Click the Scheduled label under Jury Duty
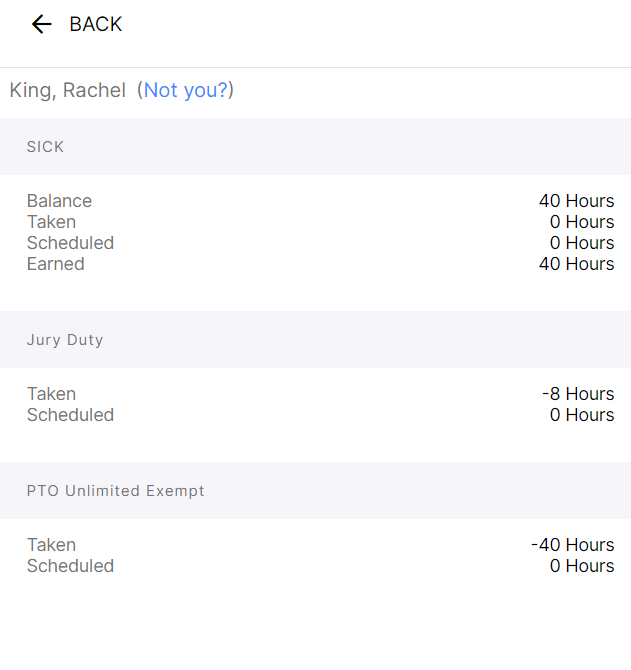The image size is (631, 670). pyautogui.click(x=70, y=415)
